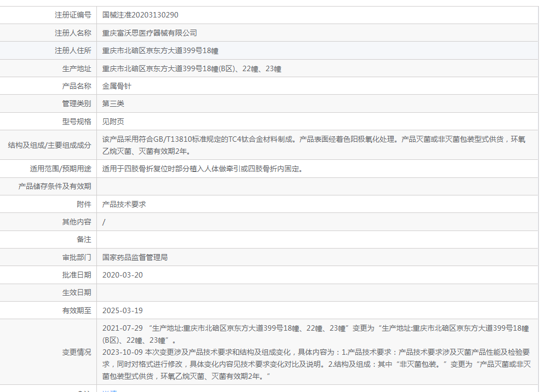Select the 2023-10-09 change record entry
This screenshot has height=392, width=540.
tap(317, 364)
